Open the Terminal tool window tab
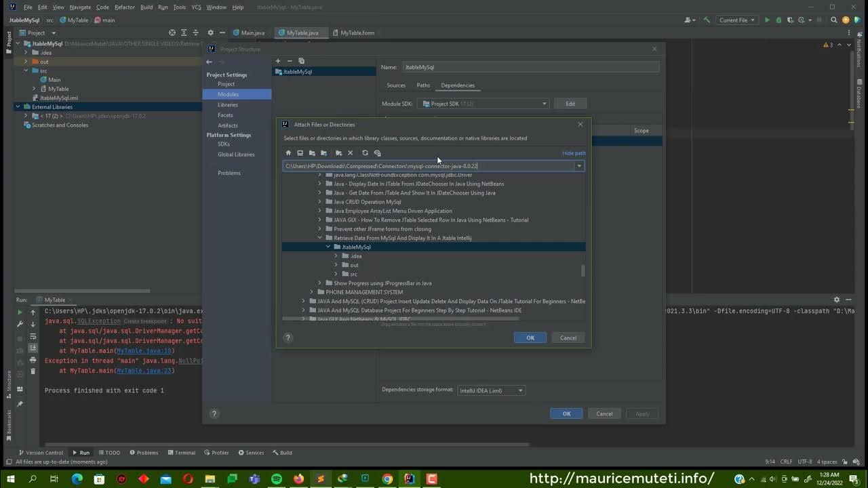Viewport: 868px width, 488px height. click(x=181, y=453)
